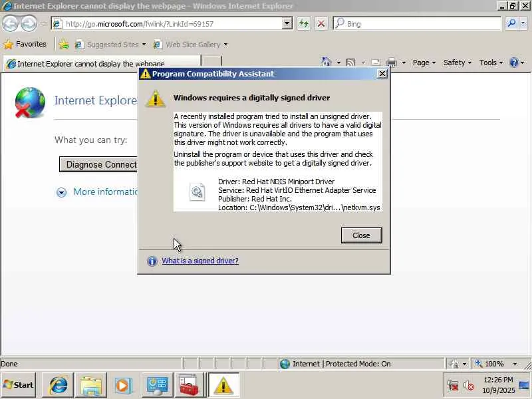Click the Help question mark icon
532x399 pixels.
(514, 63)
